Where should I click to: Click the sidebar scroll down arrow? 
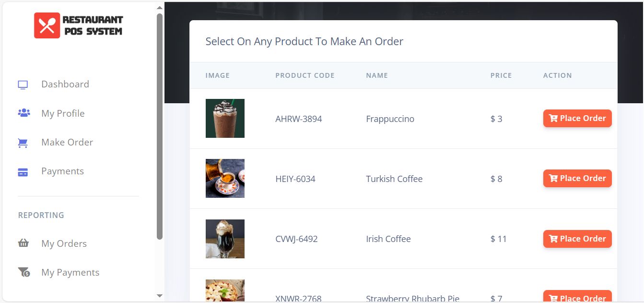pyautogui.click(x=160, y=296)
